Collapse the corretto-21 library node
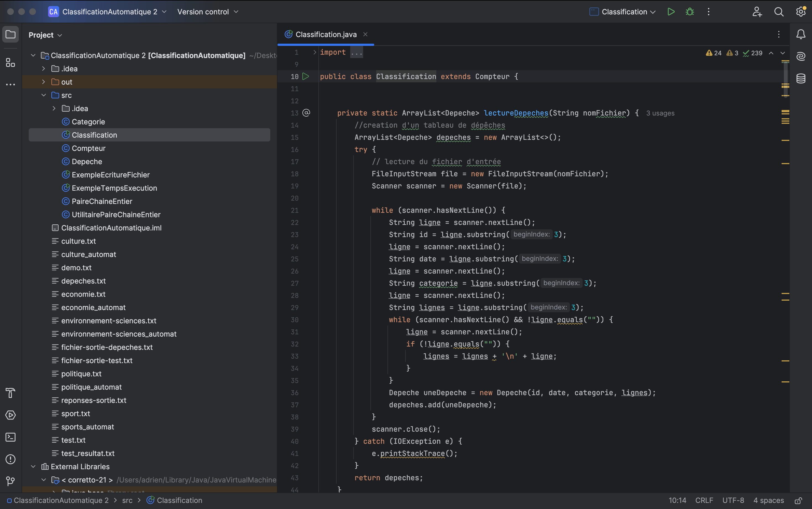The image size is (812, 509). tap(43, 480)
